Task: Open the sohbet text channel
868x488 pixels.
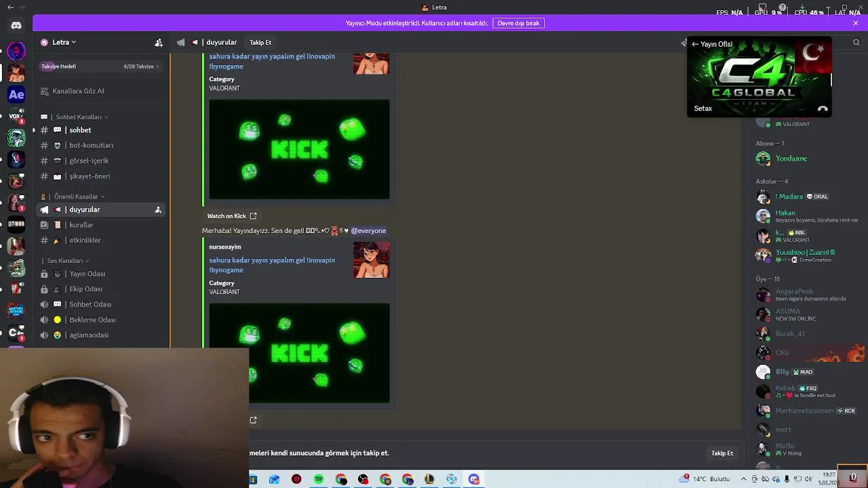Action: pyautogui.click(x=102, y=130)
